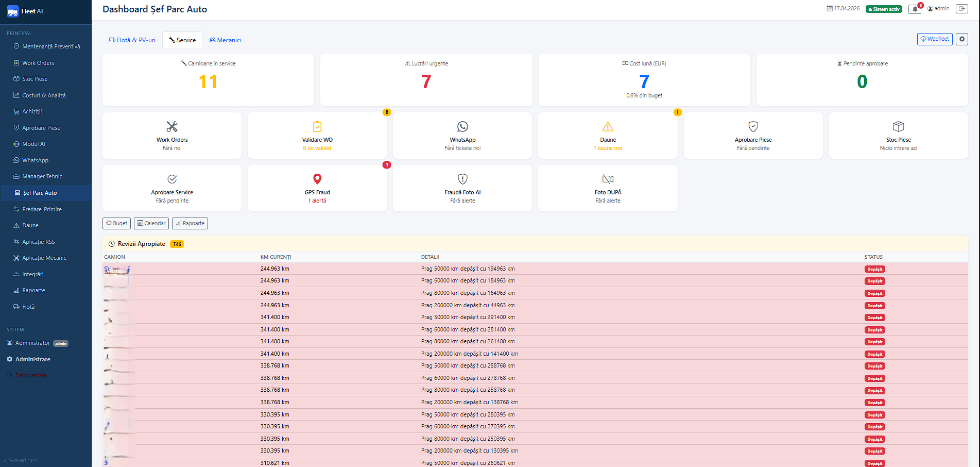Open the notifications bell icon

point(915,9)
